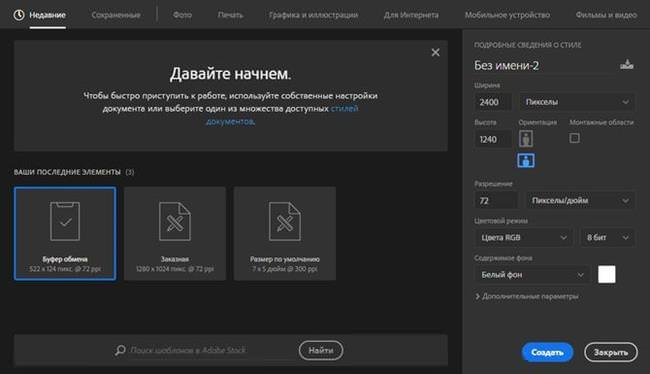The height and width of the screenshot is (374, 650).
Task: Close the Давайте начнем banner
Action: (435, 53)
